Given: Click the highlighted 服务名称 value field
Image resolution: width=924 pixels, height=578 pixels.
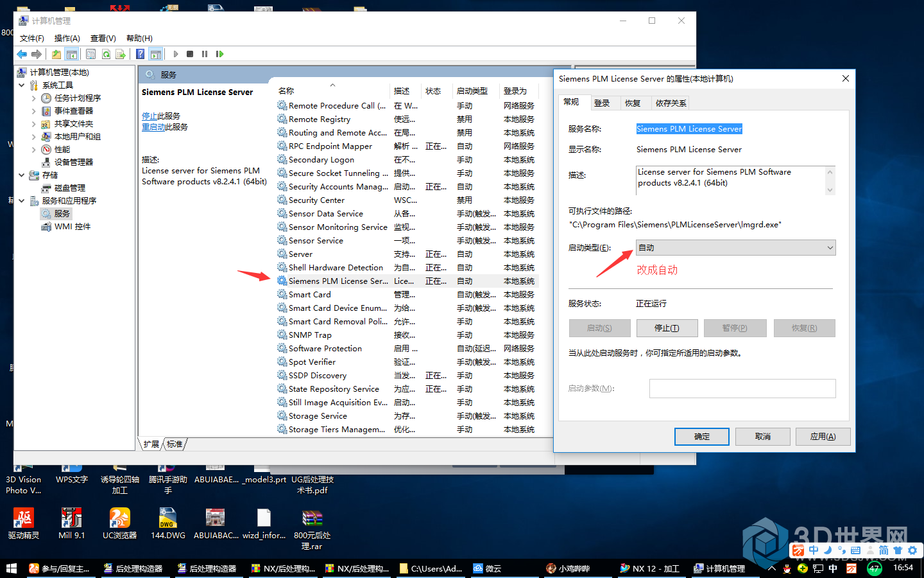Looking at the screenshot, I should click(x=689, y=129).
